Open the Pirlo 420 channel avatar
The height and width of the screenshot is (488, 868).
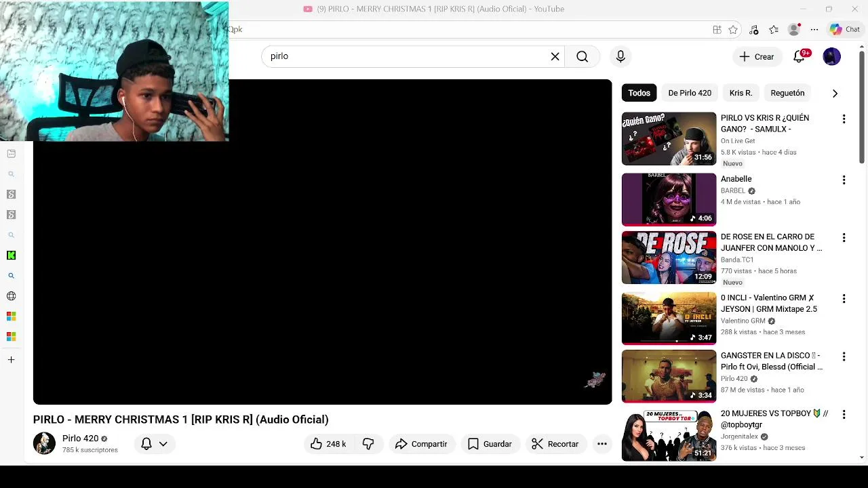44,443
